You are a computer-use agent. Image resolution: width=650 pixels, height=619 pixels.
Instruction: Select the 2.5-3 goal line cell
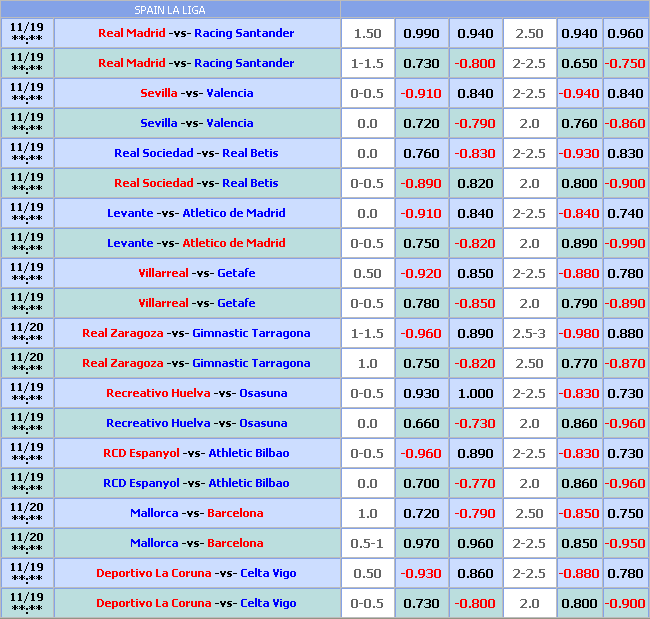(529, 333)
